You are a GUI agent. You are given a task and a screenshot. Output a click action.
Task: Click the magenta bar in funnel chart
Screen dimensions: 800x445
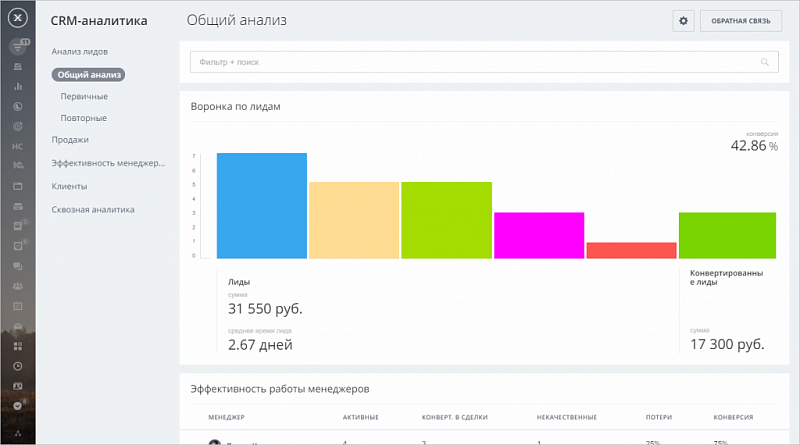(538, 235)
